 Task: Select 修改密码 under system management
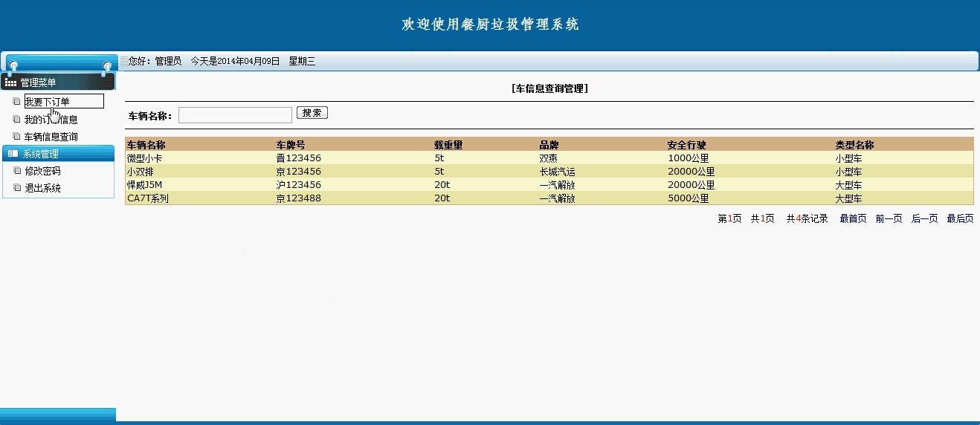42,171
